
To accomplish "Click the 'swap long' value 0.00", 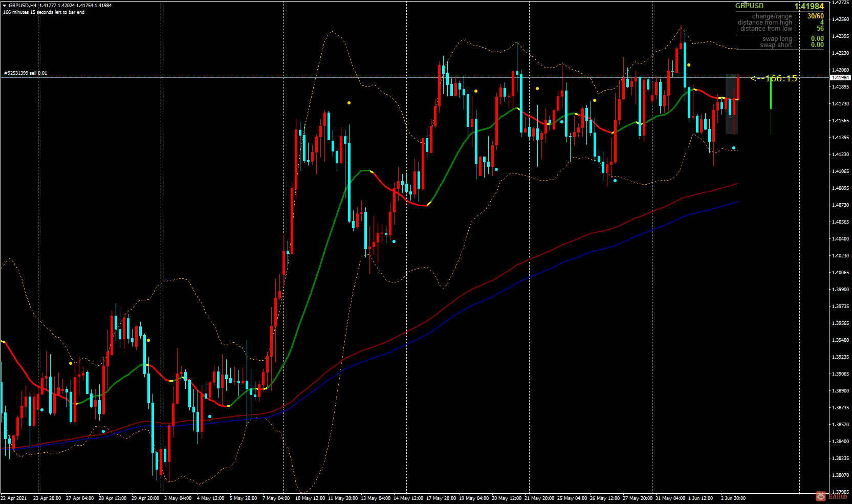I will [817, 38].
